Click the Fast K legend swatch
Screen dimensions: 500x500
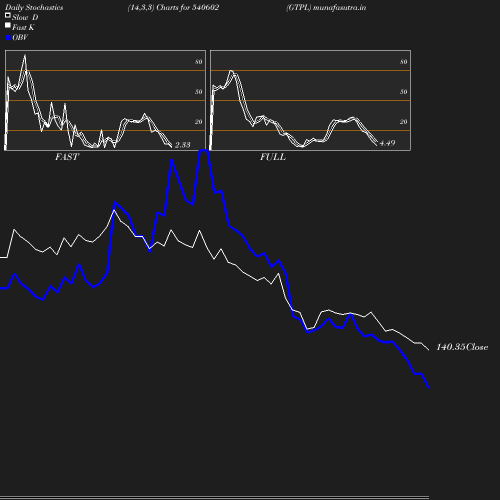click(8, 25)
